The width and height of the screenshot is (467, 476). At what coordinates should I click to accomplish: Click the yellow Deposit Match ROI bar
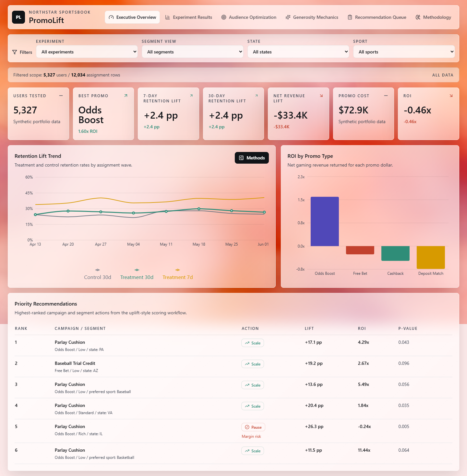click(x=431, y=257)
